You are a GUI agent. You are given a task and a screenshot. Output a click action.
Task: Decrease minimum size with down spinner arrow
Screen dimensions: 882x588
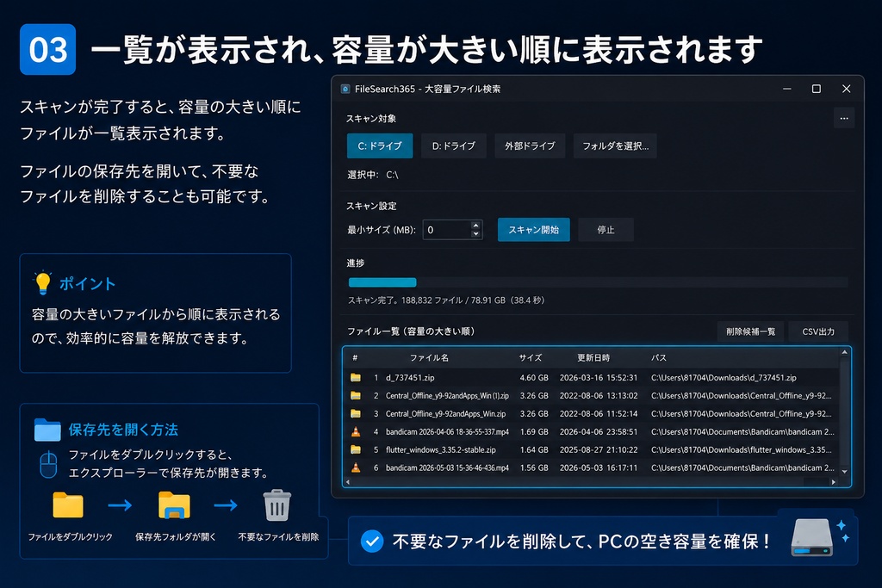click(x=475, y=234)
